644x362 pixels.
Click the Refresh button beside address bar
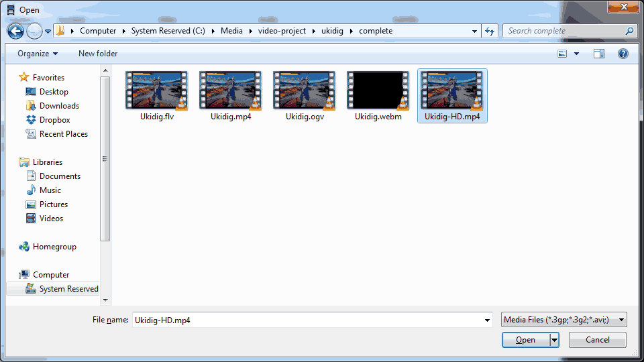pyautogui.click(x=490, y=32)
